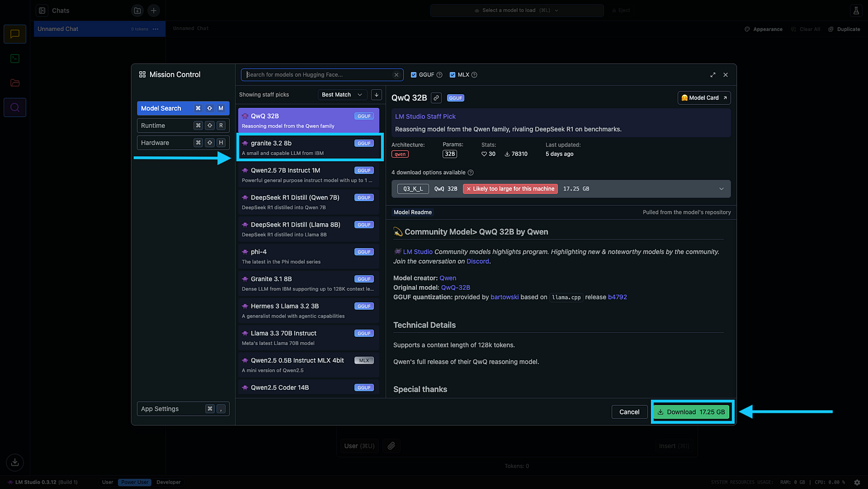The image size is (868, 489).
Task: Select the QwQ 32B model in the list
Action: coord(309,120)
